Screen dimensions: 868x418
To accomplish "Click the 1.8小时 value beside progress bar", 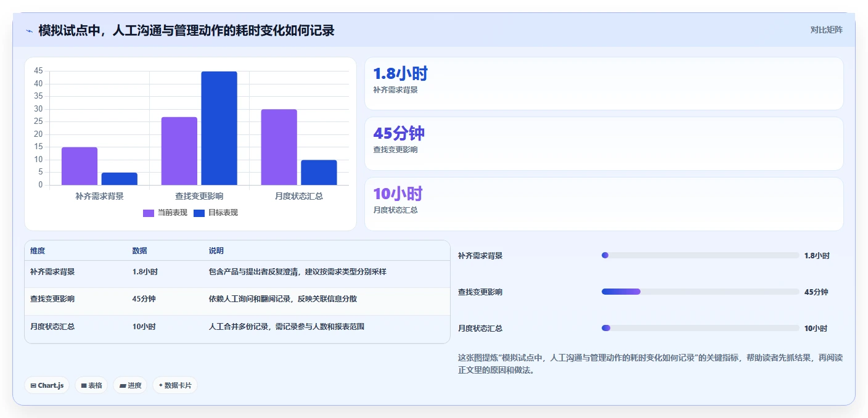I will (817, 256).
